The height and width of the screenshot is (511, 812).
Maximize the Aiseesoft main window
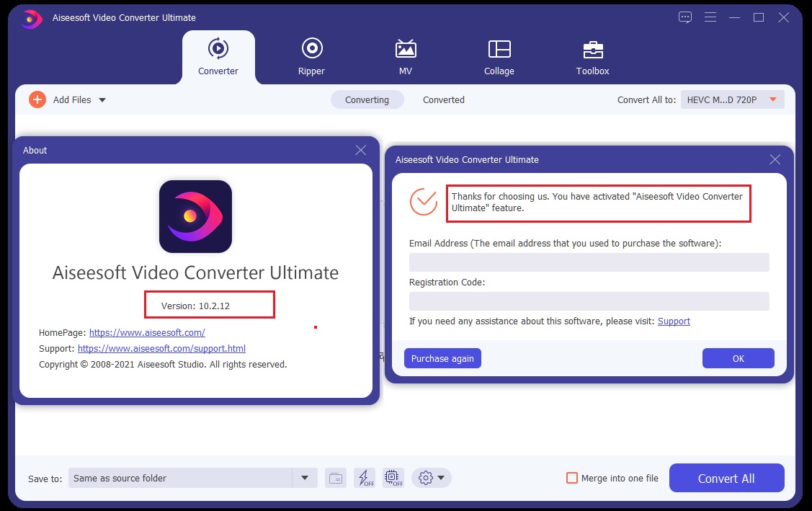(759, 17)
